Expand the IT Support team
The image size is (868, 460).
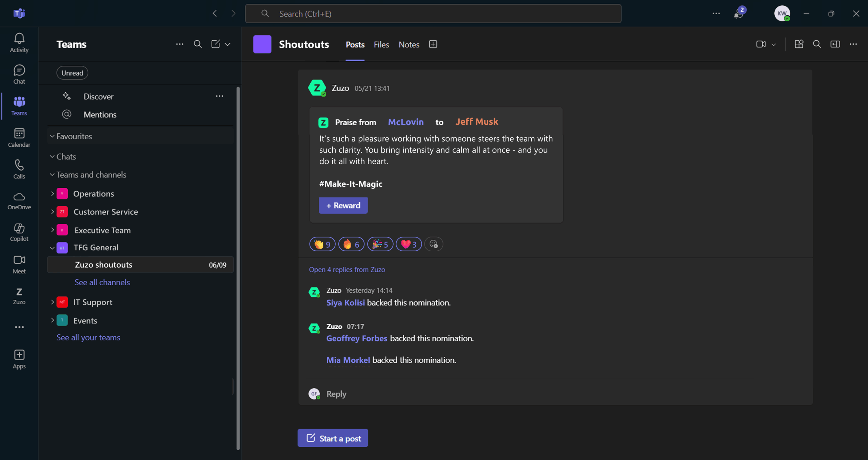[52, 302]
